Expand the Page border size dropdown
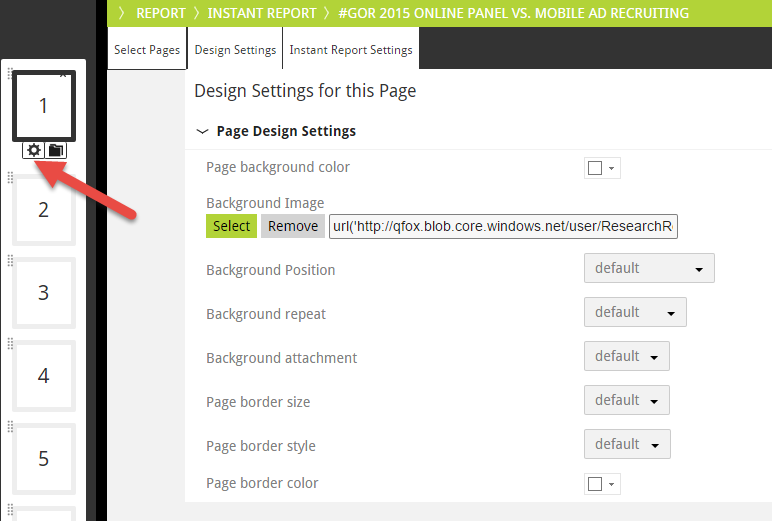 point(626,400)
